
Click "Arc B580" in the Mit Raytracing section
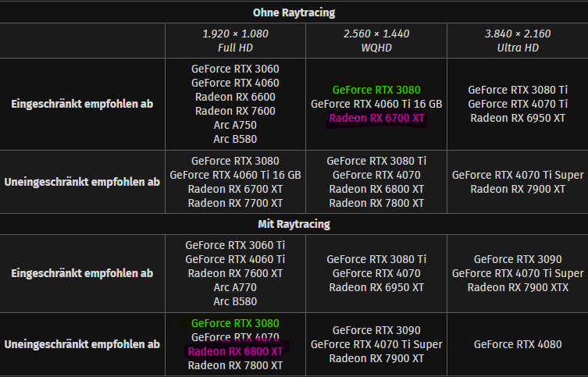tap(236, 301)
